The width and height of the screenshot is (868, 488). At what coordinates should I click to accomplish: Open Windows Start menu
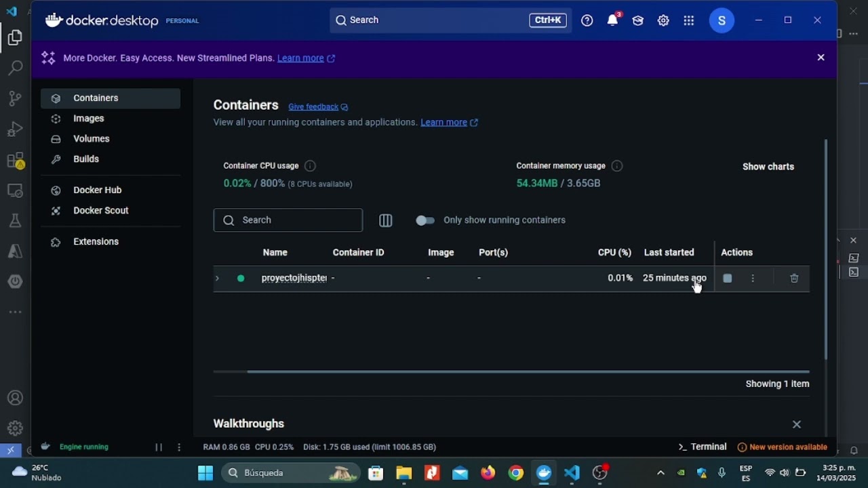(x=205, y=473)
